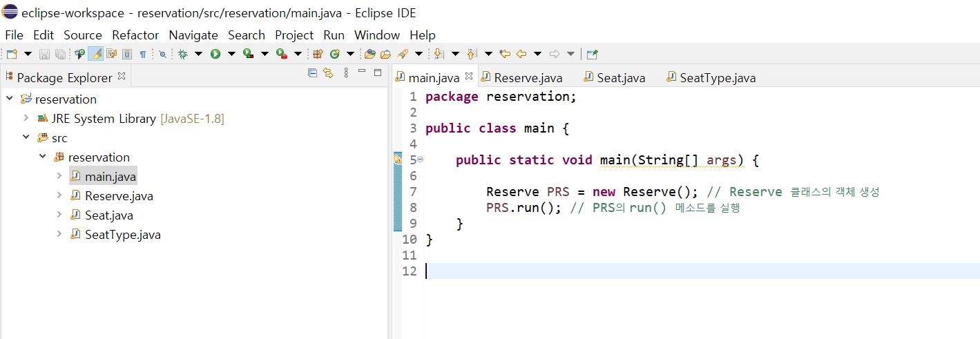Close the Package Explorer view tab

click(x=122, y=76)
